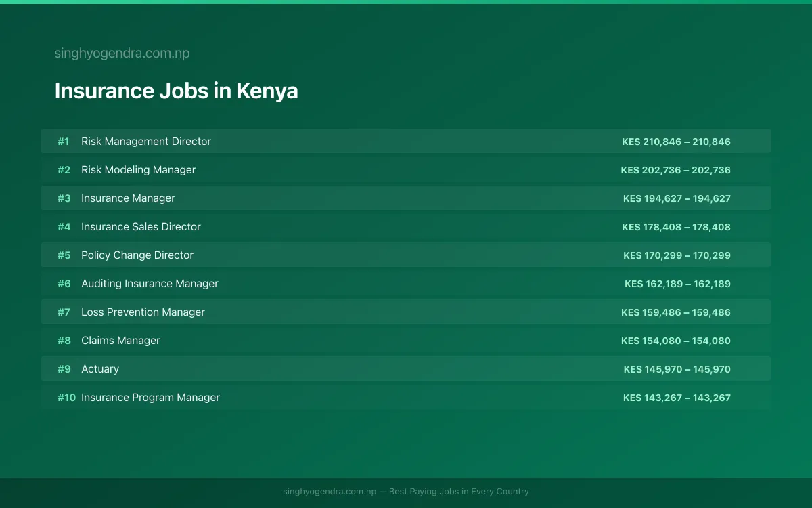Click salary 'KES 202,736 – 202,736'
The height and width of the screenshot is (508, 812).
(x=675, y=170)
